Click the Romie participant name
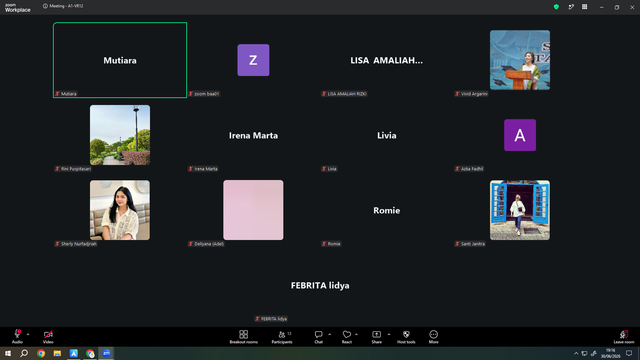Viewport: 640px width, 360px height. (387, 211)
